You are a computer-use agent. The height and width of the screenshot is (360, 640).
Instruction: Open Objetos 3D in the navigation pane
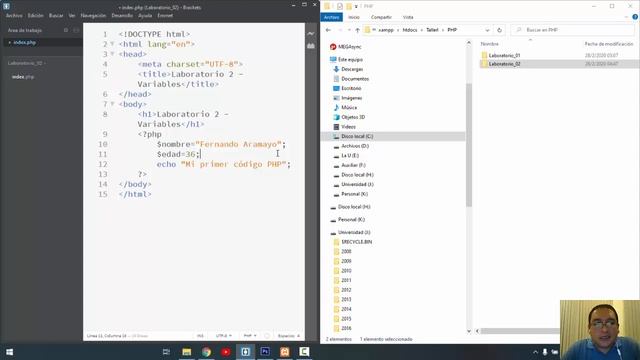[x=353, y=117]
